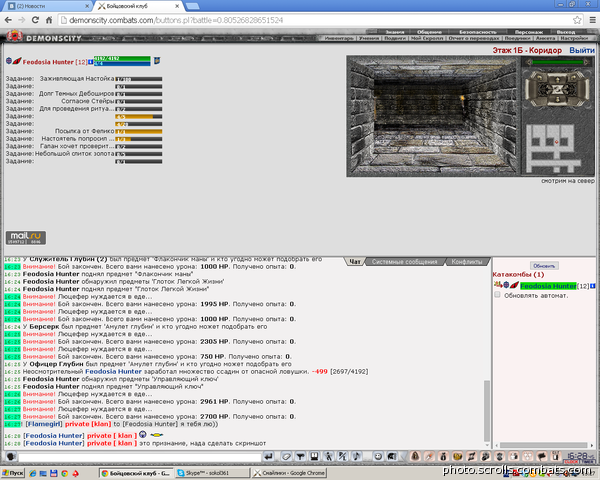Click the red clan flag icon before Feodosia Hunter
The width and height of the screenshot is (600, 480).
[17, 61]
